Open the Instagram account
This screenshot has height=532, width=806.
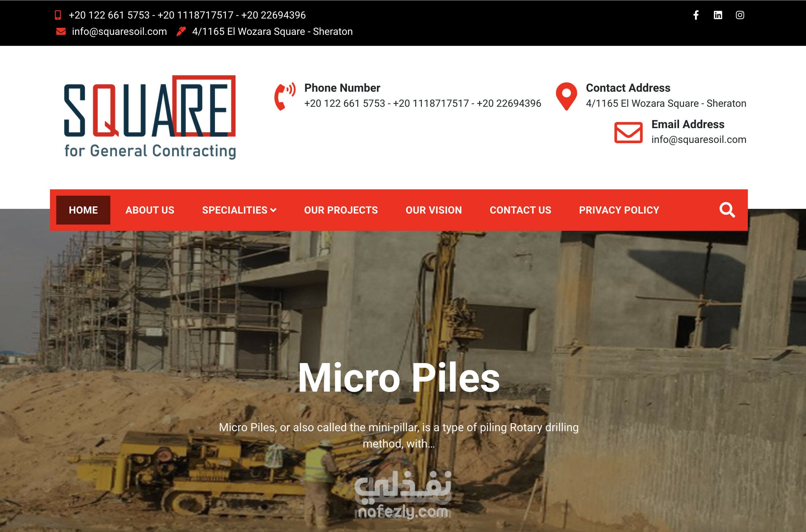pos(740,15)
